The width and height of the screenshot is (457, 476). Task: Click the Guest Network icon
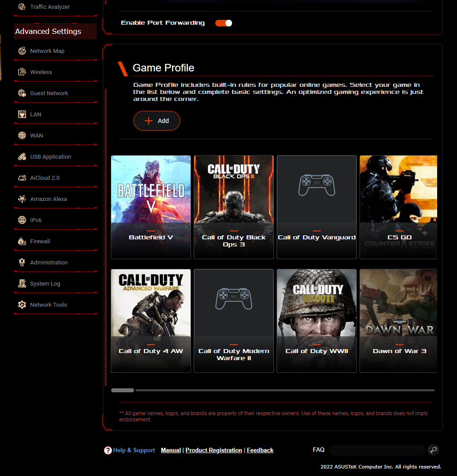(22, 93)
